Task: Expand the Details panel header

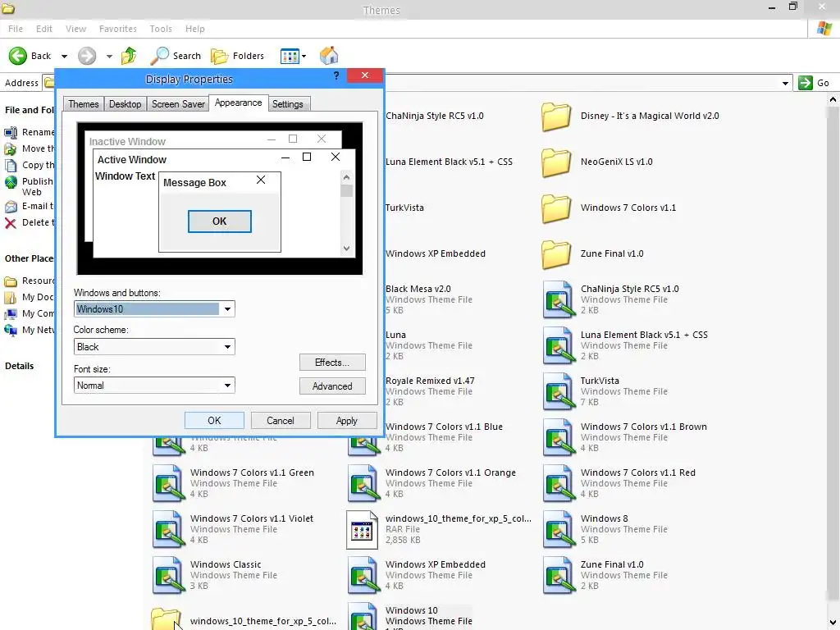Action: click(x=20, y=366)
